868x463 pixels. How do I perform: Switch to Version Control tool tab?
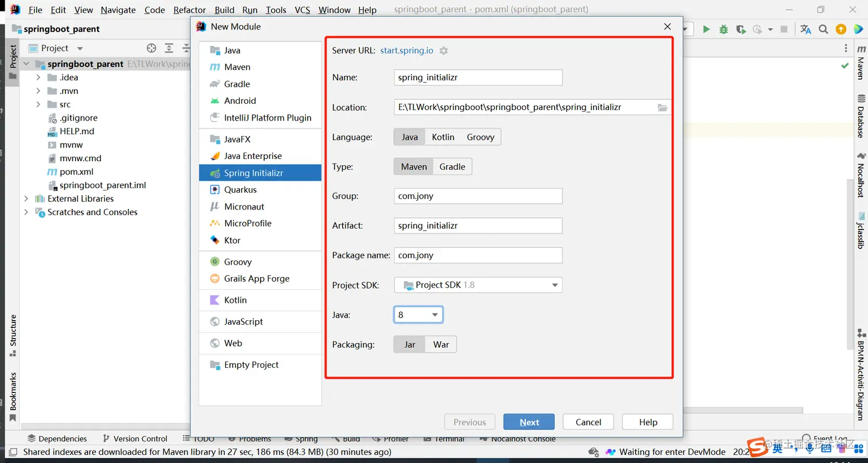(x=135, y=439)
